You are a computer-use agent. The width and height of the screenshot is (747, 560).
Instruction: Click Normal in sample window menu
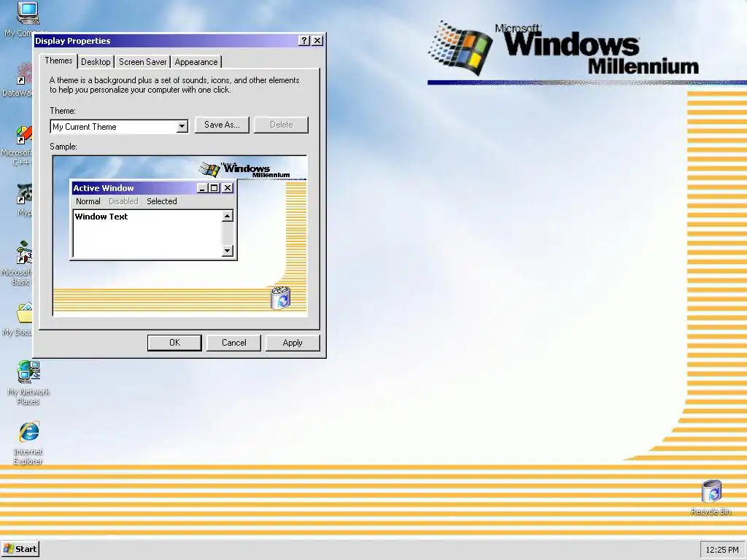(88, 201)
